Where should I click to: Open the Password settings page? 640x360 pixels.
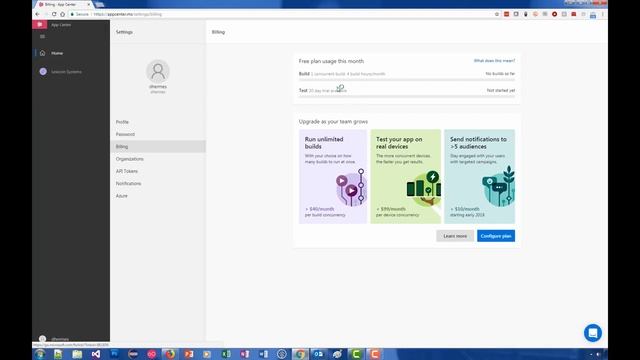point(125,134)
